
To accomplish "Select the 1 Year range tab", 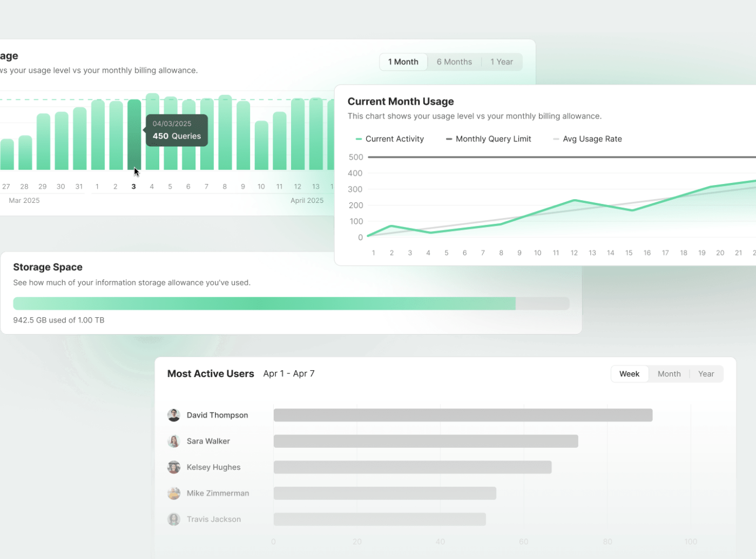I will point(501,62).
